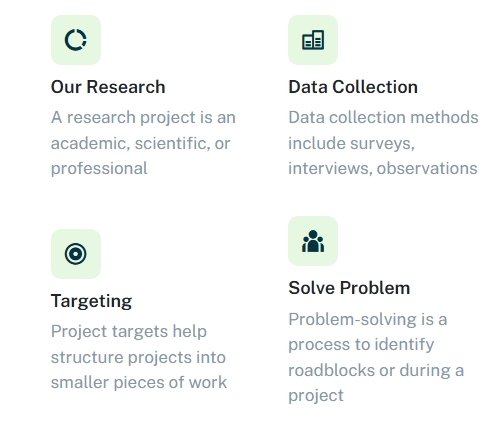Select the Targeting heading

[91, 301]
